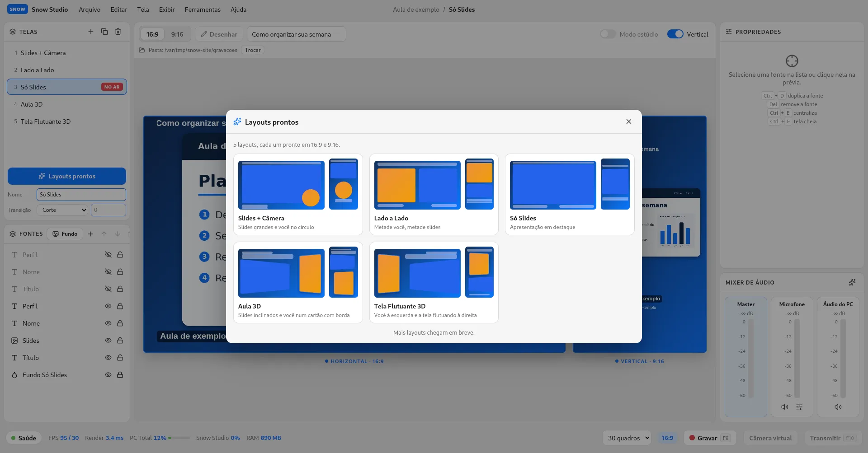
Task: Add a new source in Fontes panel
Action: click(x=90, y=234)
